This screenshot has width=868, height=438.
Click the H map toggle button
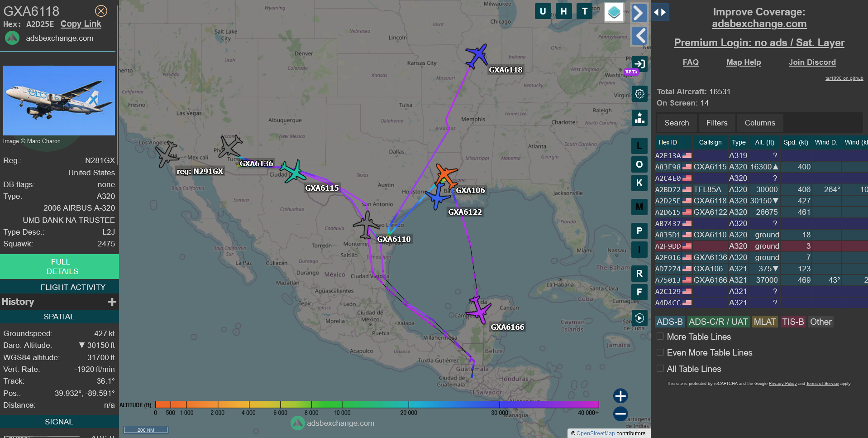(563, 11)
